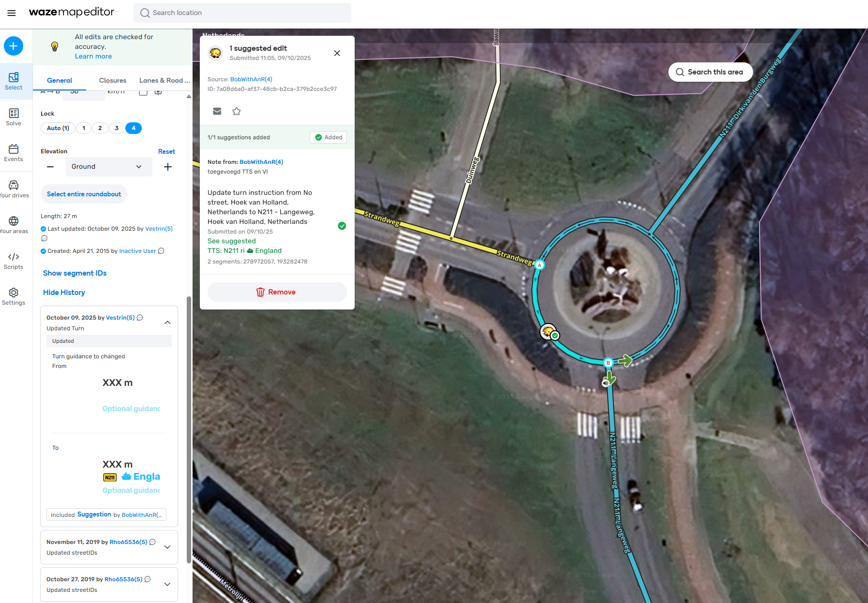Open the hamburger main menu
The image size is (868, 603).
(12, 13)
